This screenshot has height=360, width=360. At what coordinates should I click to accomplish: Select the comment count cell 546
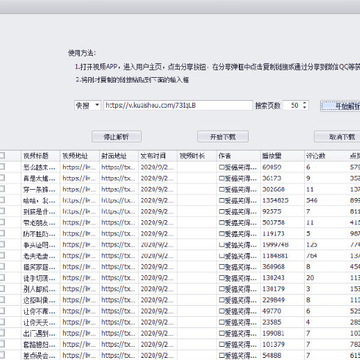[x=326, y=200]
